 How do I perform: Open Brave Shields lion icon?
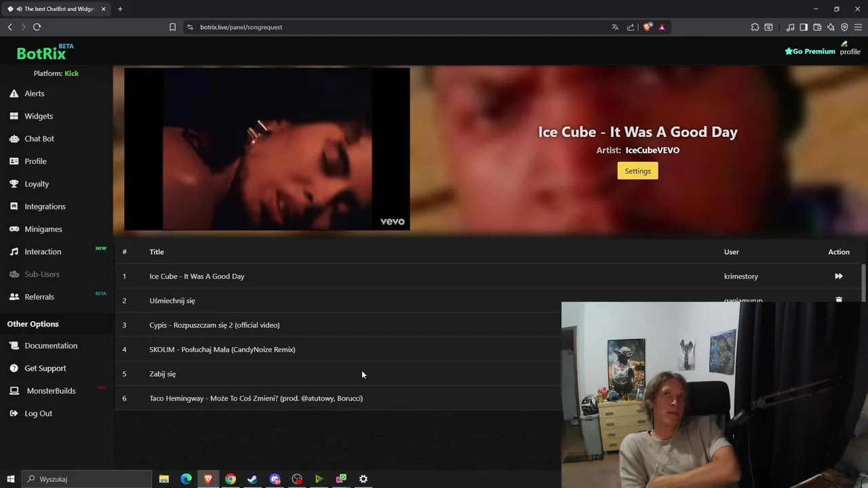pyautogui.click(x=648, y=27)
